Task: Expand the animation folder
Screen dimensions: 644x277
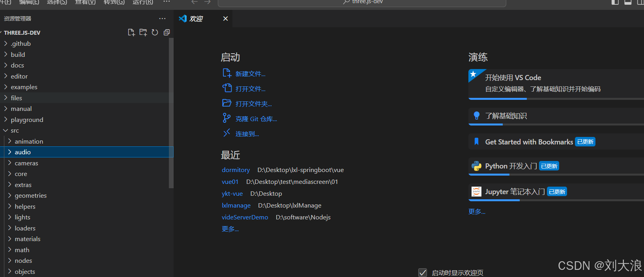Action: click(x=87, y=141)
